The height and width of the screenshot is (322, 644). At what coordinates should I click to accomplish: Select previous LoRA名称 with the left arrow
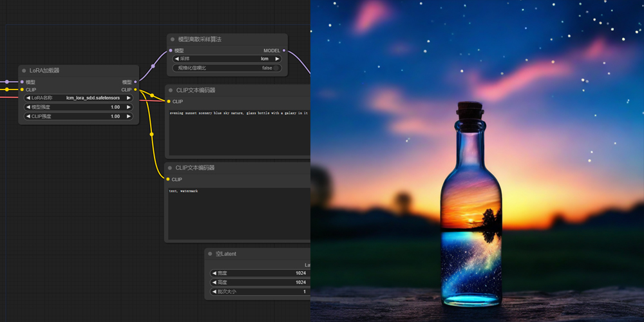tap(28, 98)
